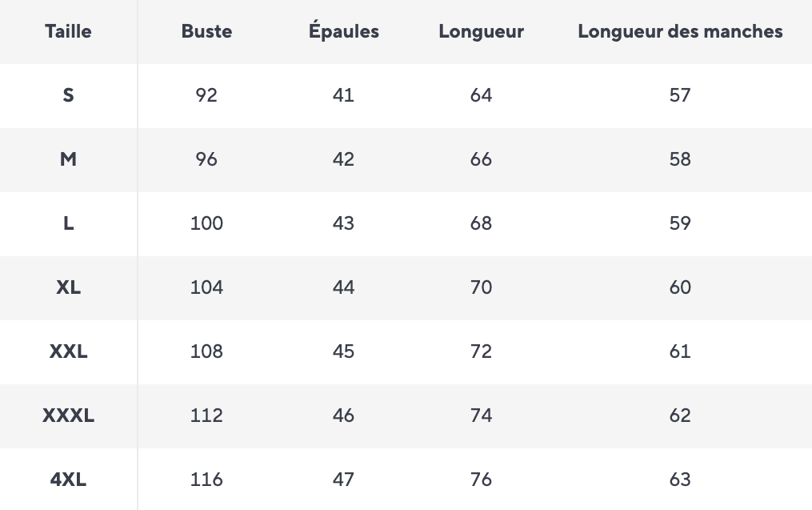Click the M size row label
Screen dimensions: 812x510
(68, 159)
